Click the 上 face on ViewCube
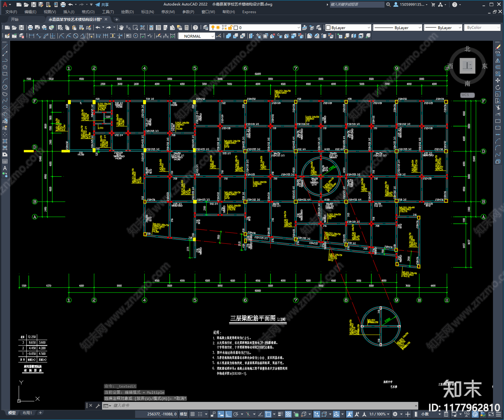504x420 pixels. pos(467,66)
